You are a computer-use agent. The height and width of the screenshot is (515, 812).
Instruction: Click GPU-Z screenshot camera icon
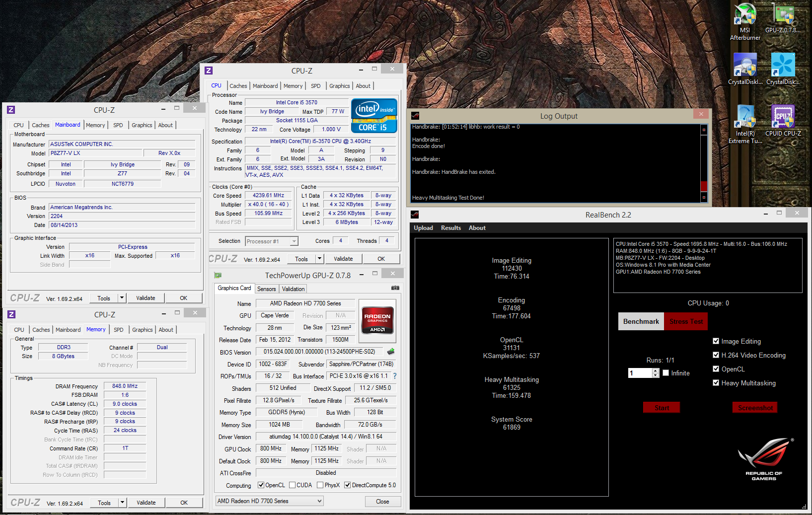point(395,288)
